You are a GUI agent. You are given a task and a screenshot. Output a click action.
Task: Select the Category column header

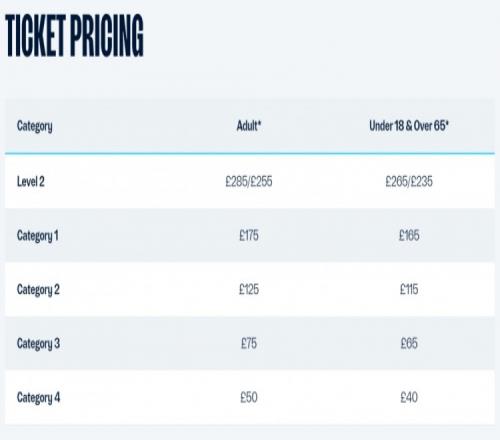click(35, 126)
